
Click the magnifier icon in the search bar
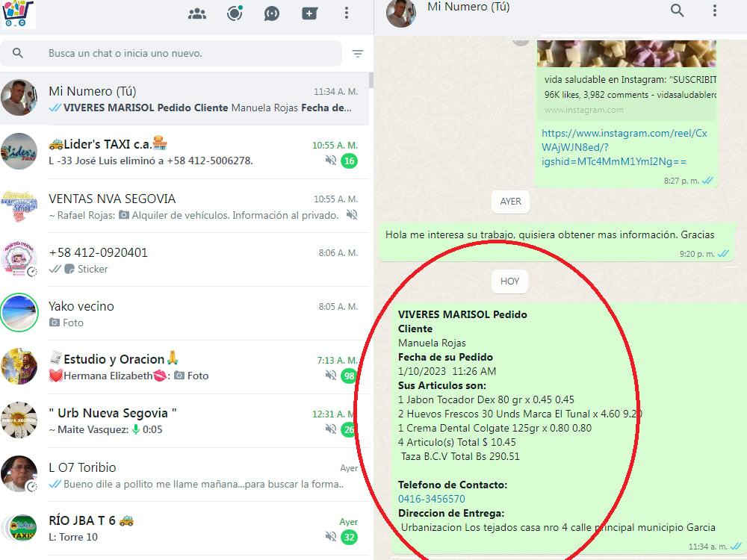[18, 53]
